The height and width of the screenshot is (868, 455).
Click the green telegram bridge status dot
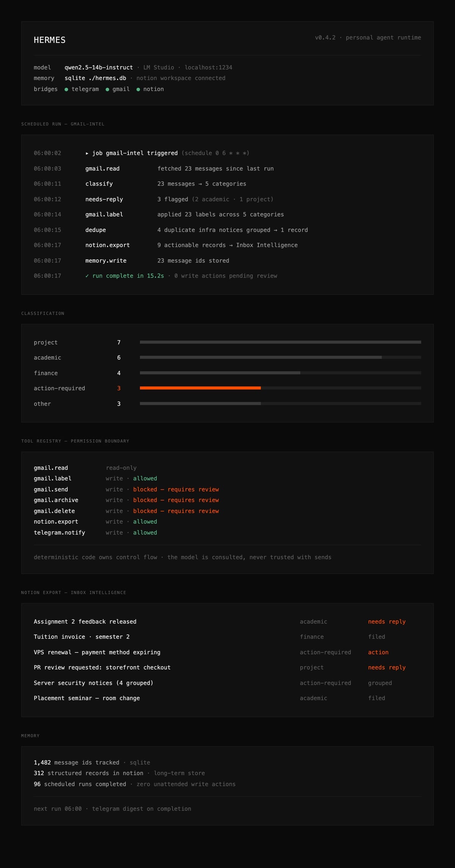(66, 89)
